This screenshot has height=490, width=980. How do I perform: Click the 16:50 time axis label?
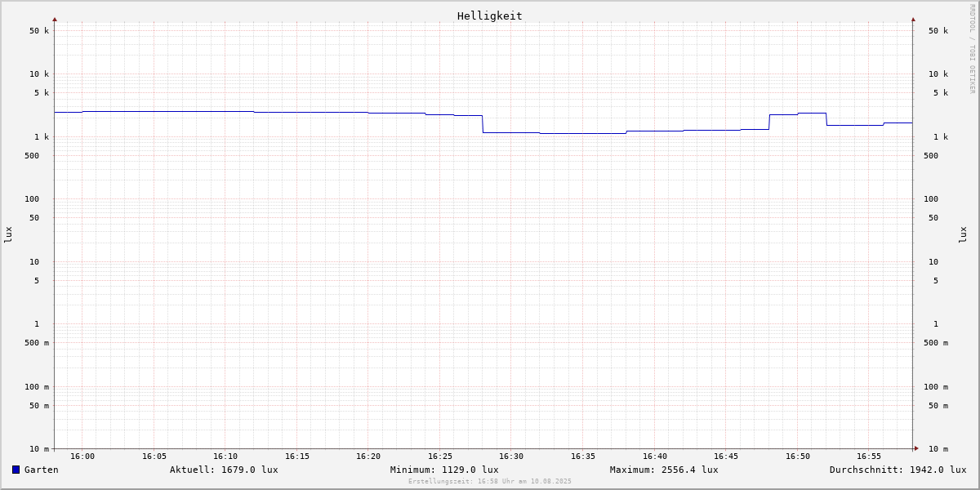click(798, 457)
